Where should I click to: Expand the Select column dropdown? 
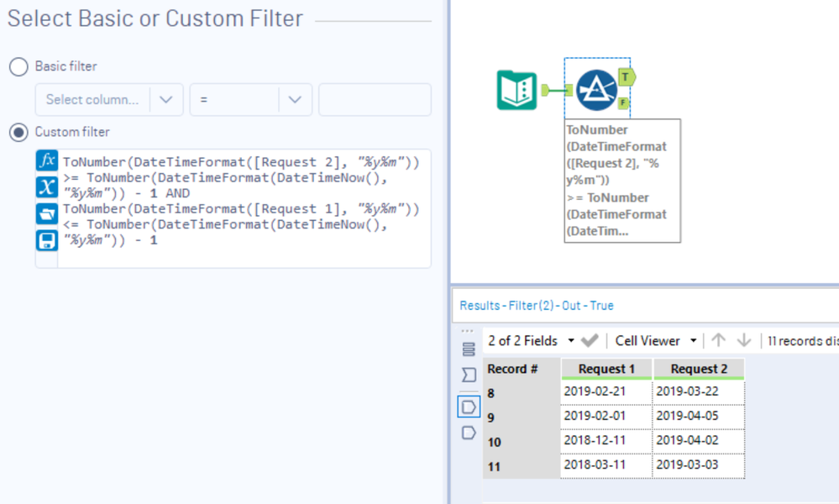(166, 99)
